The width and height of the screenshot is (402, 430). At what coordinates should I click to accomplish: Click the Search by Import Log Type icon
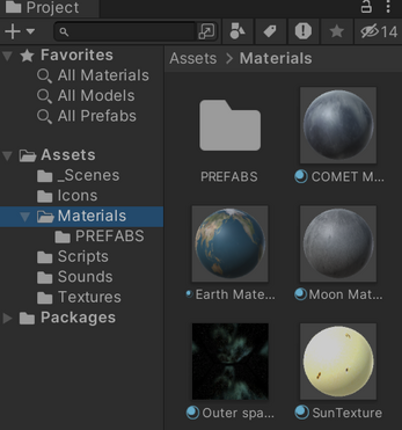pyautogui.click(x=303, y=31)
